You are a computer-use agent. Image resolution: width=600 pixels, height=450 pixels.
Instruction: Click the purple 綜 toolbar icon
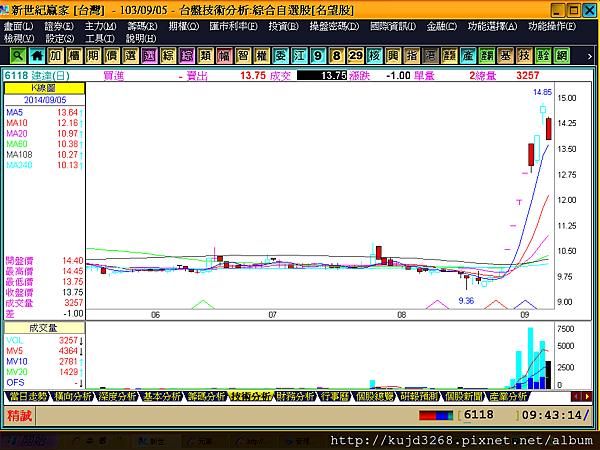pyautogui.click(x=187, y=56)
